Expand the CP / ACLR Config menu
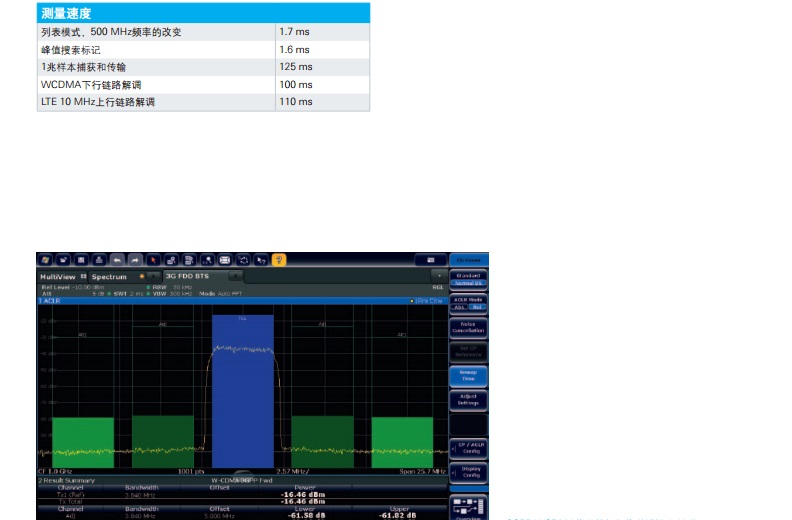792x520 pixels. point(468,447)
